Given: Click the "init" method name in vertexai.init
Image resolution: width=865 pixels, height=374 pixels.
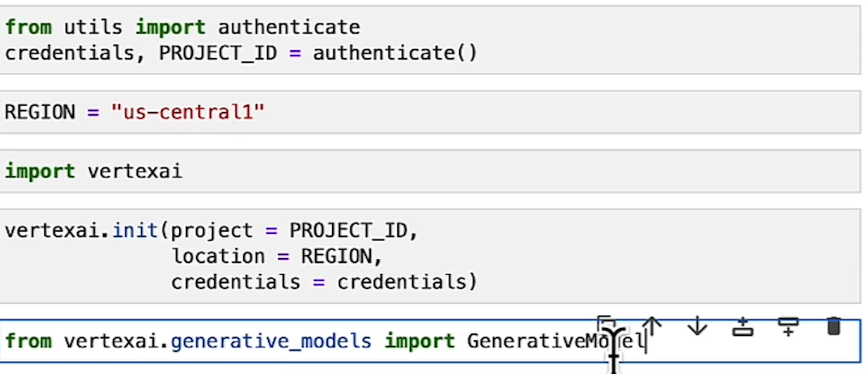Looking at the screenshot, I should 136,230.
